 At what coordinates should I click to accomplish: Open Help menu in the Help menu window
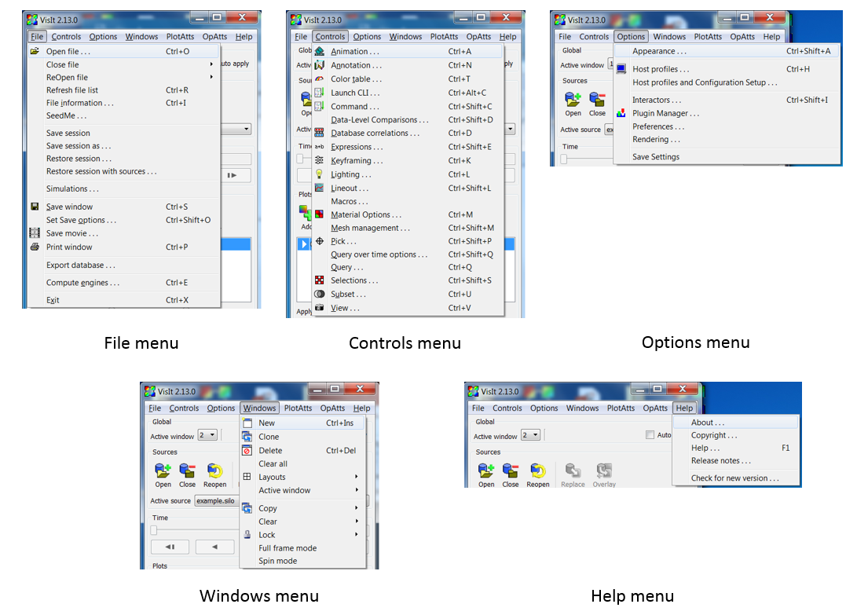click(x=683, y=408)
